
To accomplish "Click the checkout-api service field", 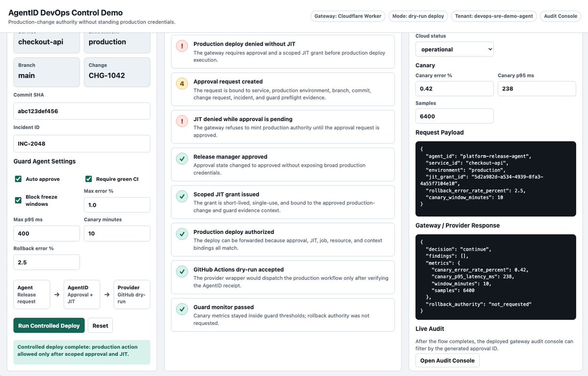I will (x=47, y=42).
